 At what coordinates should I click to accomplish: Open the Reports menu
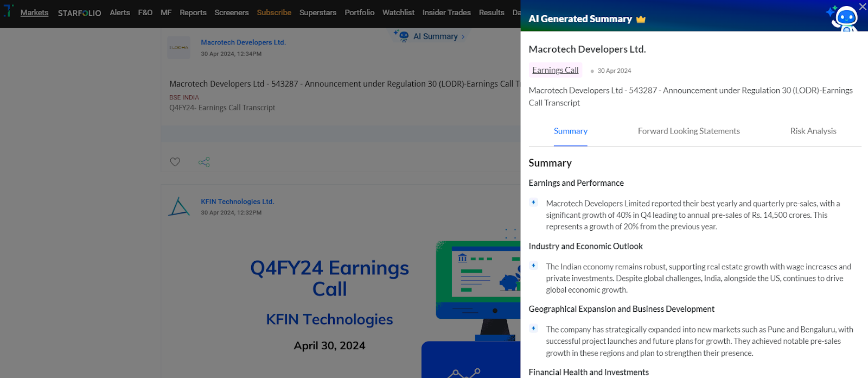pos(193,12)
